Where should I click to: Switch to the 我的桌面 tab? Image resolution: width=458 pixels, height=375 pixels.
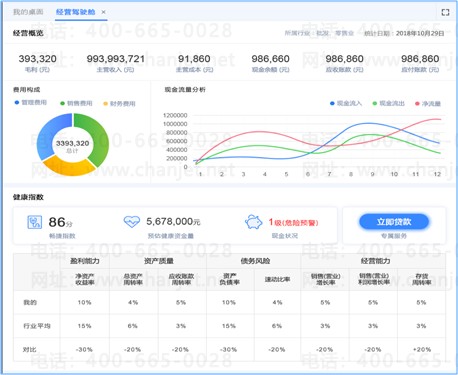point(28,12)
